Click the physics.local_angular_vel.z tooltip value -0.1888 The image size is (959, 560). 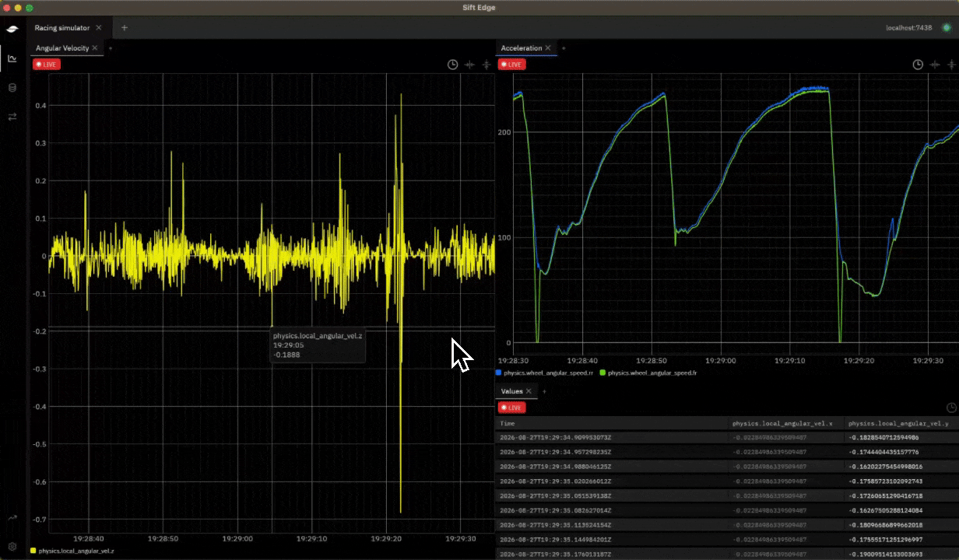pyautogui.click(x=286, y=355)
